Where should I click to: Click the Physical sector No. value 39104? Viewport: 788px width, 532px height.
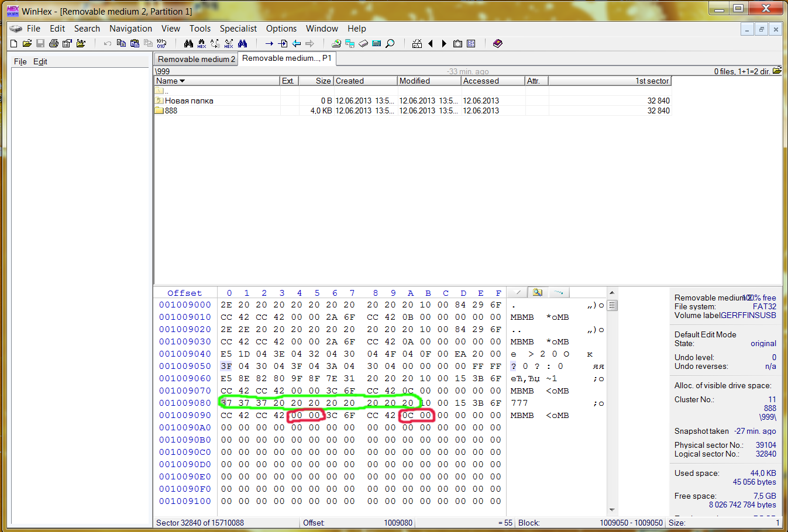click(766, 445)
